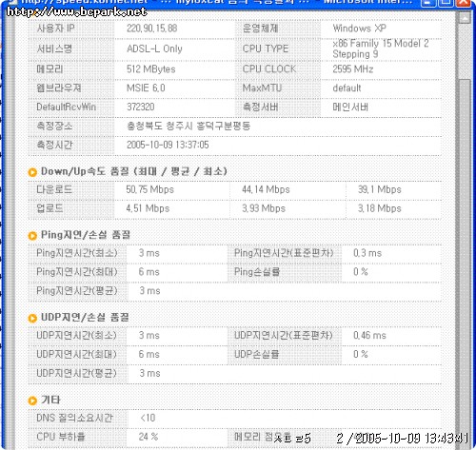Select the MSIE 6.0 browser value
476x450 pixels.
(x=146, y=88)
